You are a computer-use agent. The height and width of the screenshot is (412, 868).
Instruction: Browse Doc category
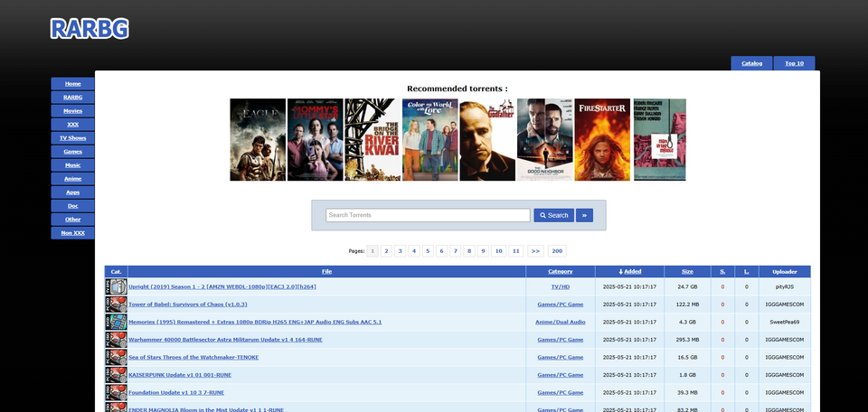point(72,206)
